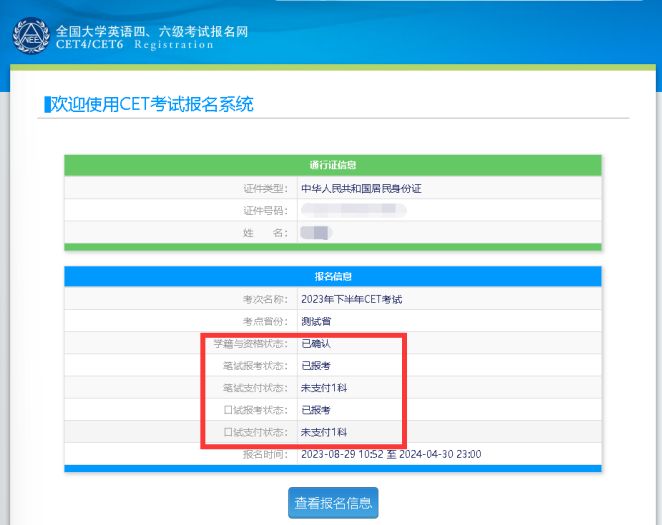Click 已报考 in the 口试报考状态 row
The image size is (662, 525).
[x=316, y=410]
